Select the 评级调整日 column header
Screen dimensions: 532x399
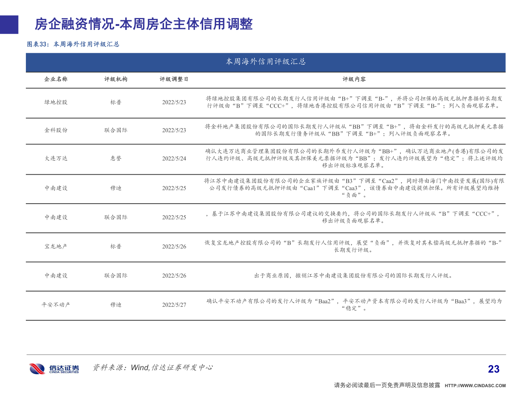tap(174, 79)
